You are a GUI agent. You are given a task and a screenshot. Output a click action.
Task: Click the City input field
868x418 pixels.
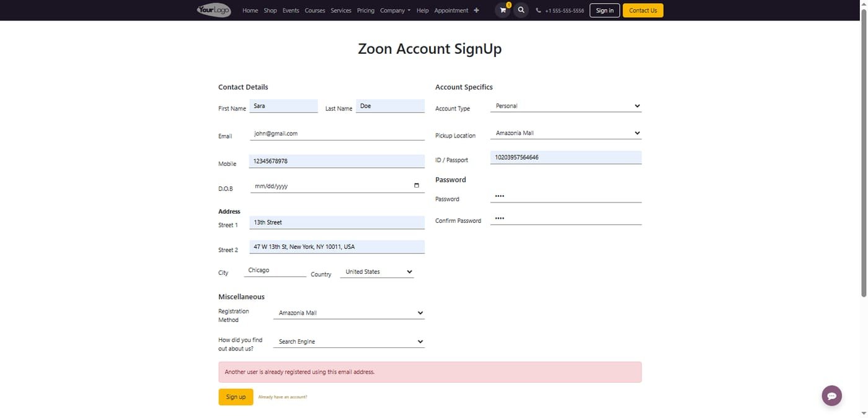275,270
